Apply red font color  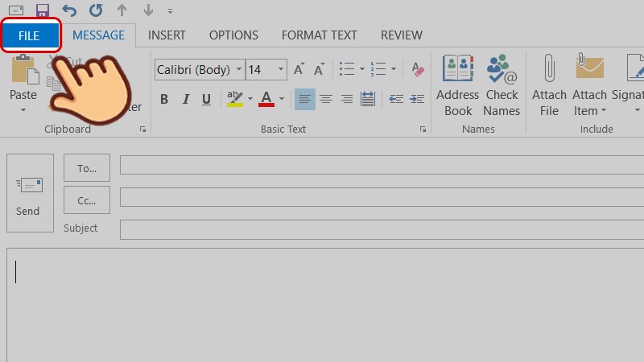(266, 99)
